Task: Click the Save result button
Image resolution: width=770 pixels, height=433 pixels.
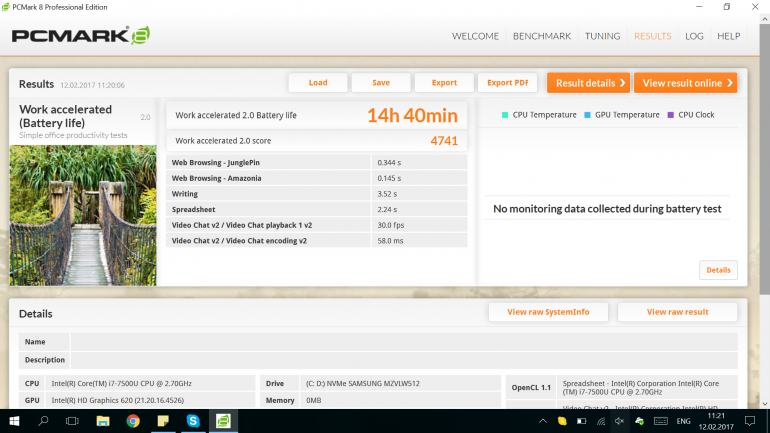Action: (x=381, y=82)
